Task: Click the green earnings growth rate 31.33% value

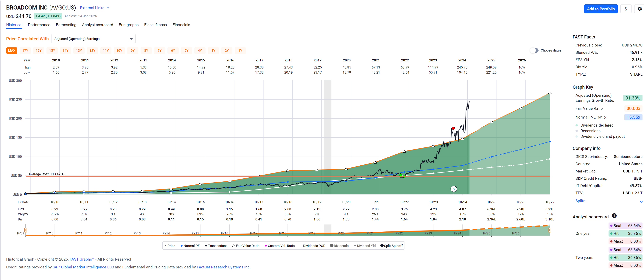Action: (632, 98)
